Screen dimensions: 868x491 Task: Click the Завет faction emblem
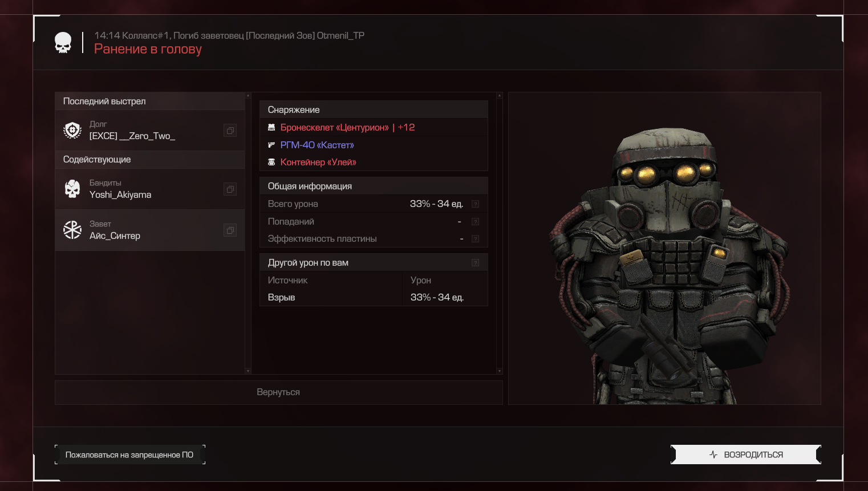(x=72, y=230)
